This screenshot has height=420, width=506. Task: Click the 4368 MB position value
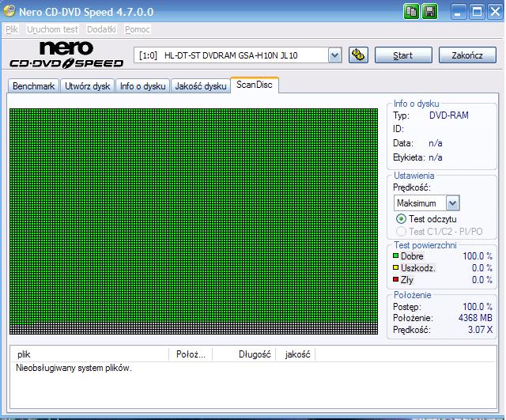[x=475, y=318]
